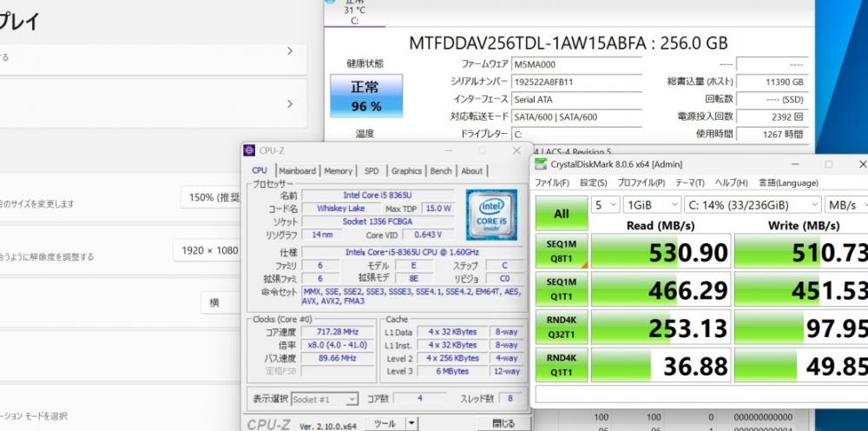Click the Intel Core i5 logo badge
Screen dimensions: 868x431
point(491,215)
